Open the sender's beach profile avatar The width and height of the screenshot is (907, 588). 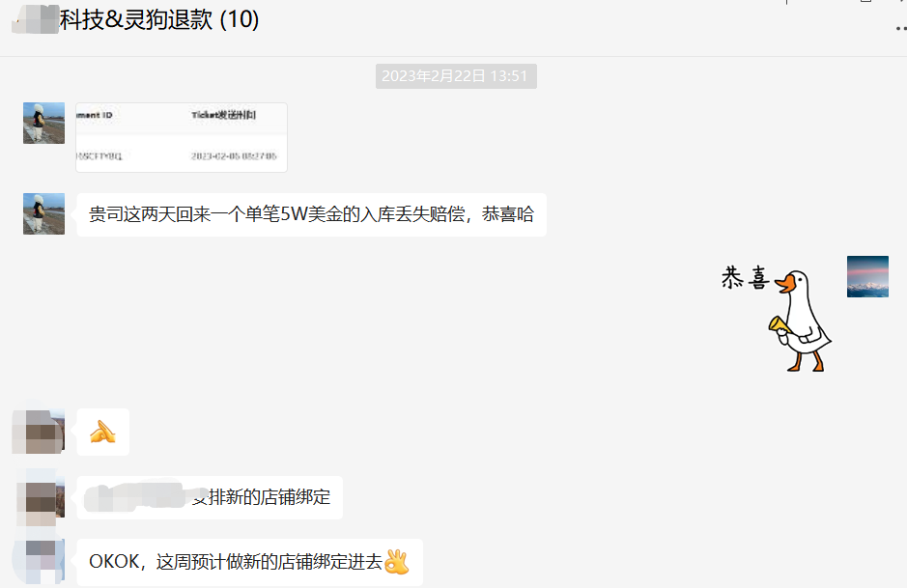tap(43, 123)
